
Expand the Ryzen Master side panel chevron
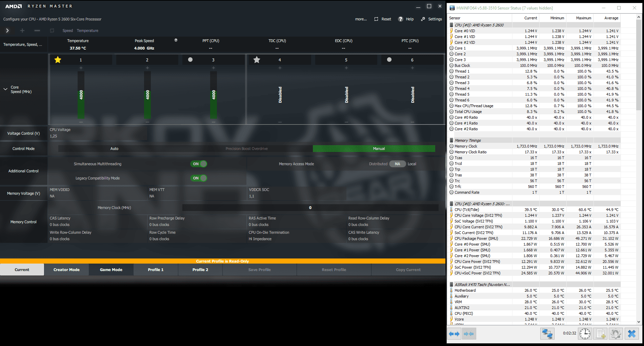[x=7, y=31]
